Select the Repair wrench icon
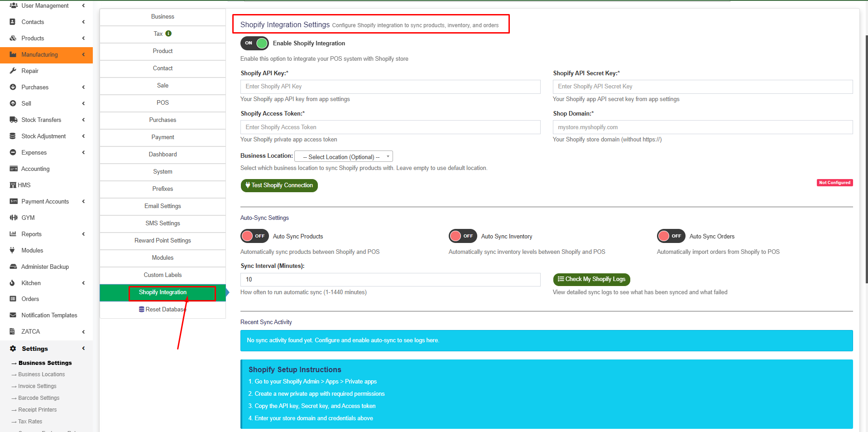868x432 pixels. pyautogui.click(x=13, y=71)
